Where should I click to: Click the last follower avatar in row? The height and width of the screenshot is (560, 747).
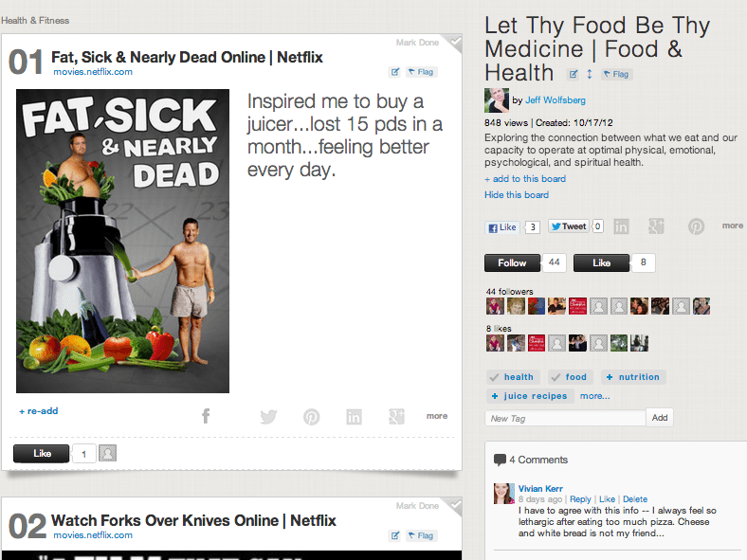701,306
